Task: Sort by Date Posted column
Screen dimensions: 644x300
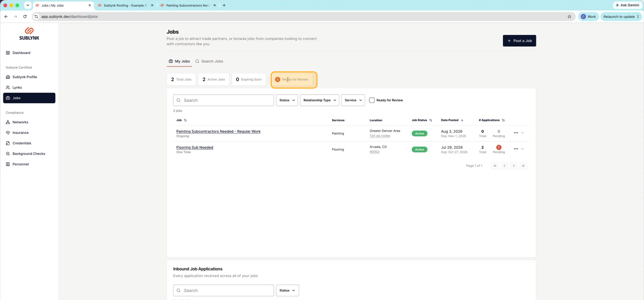Action: pos(452,120)
